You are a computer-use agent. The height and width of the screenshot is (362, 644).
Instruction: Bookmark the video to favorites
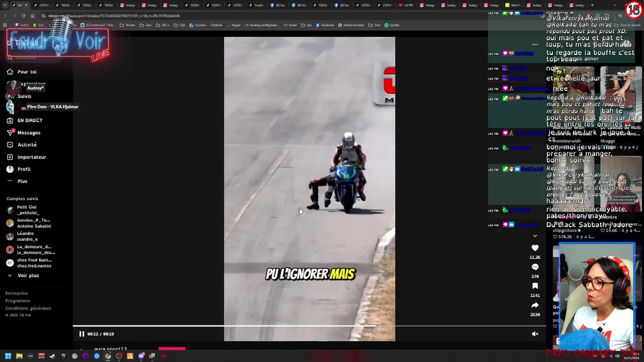coord(535,286)
